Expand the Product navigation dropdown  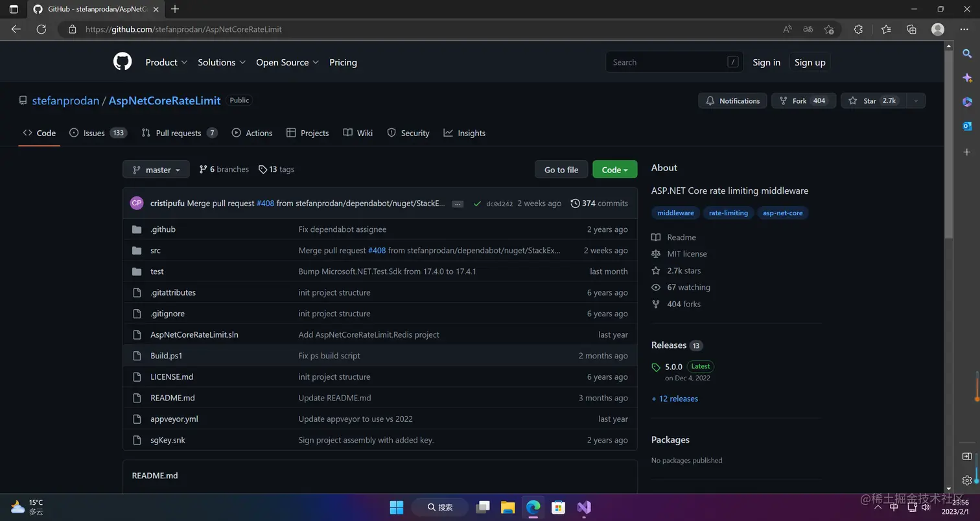[x=167, y=62]
